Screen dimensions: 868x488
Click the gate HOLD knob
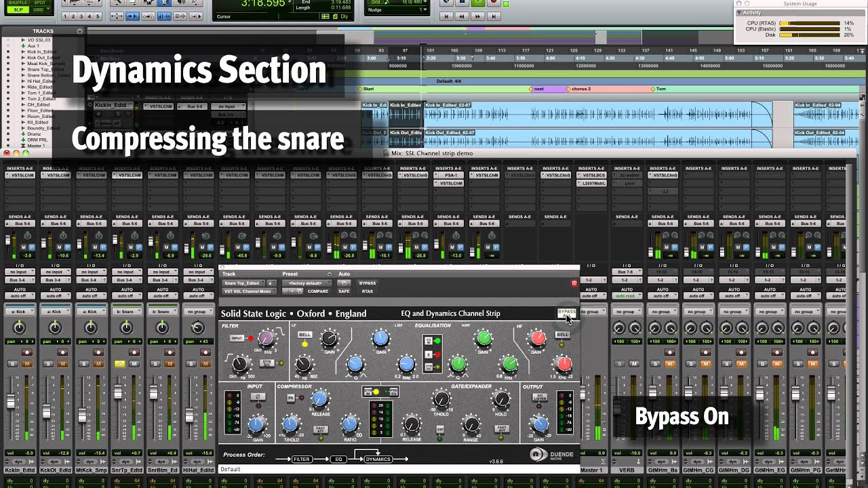tap(501, 399)
